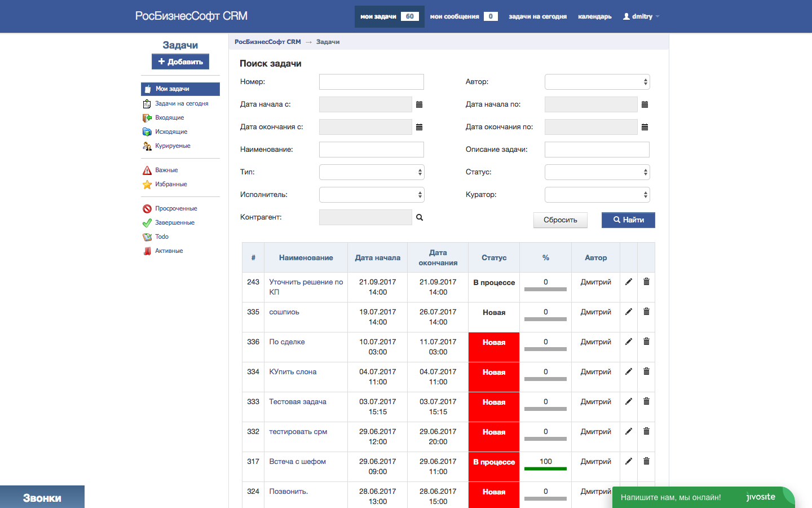
Task: Open "Завершенные" via the green checkmark icon
Action: click(175, 222)
